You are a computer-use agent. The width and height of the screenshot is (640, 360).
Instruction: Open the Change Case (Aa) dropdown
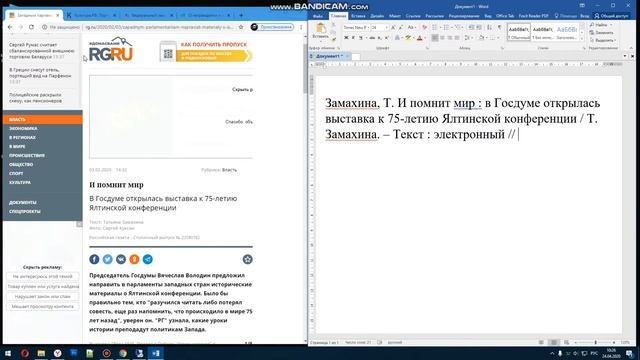click(x=411, y=27)
